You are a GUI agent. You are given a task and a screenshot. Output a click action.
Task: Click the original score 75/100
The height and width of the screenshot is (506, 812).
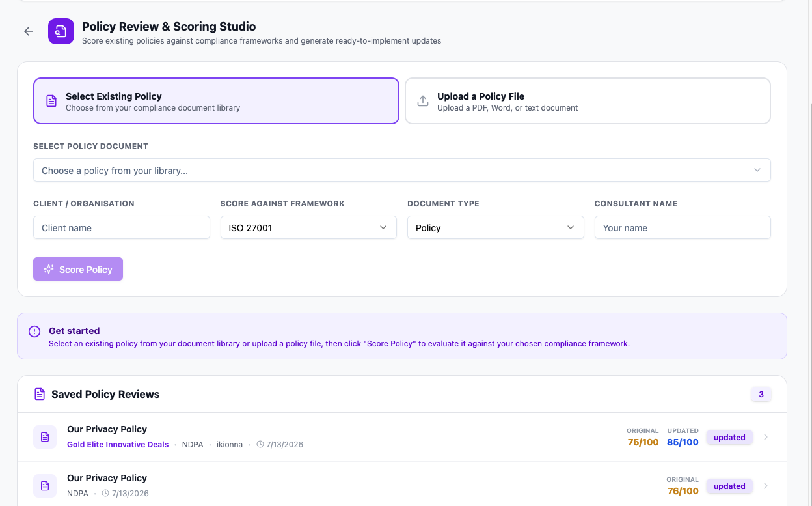[643, 442]
